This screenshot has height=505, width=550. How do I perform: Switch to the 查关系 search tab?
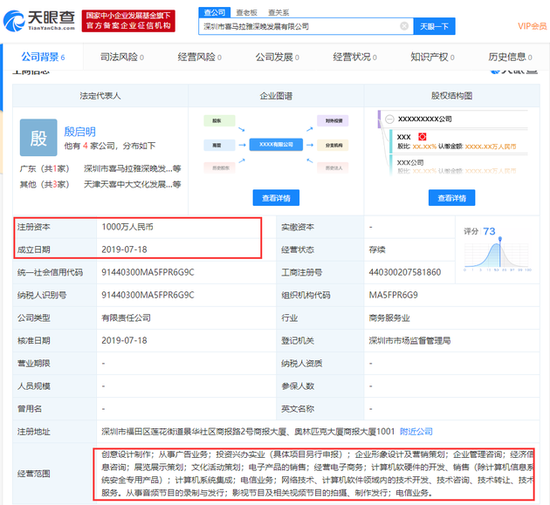click(279, 13)
